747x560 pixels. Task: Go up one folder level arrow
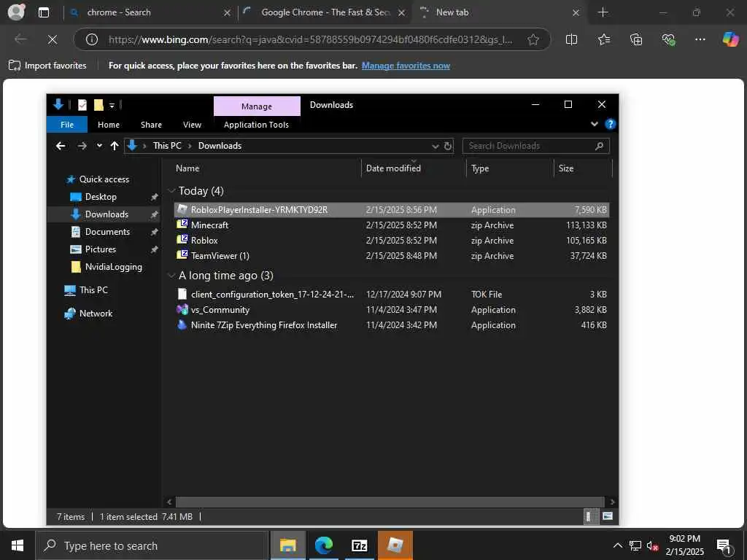click(x=115, y=146)
